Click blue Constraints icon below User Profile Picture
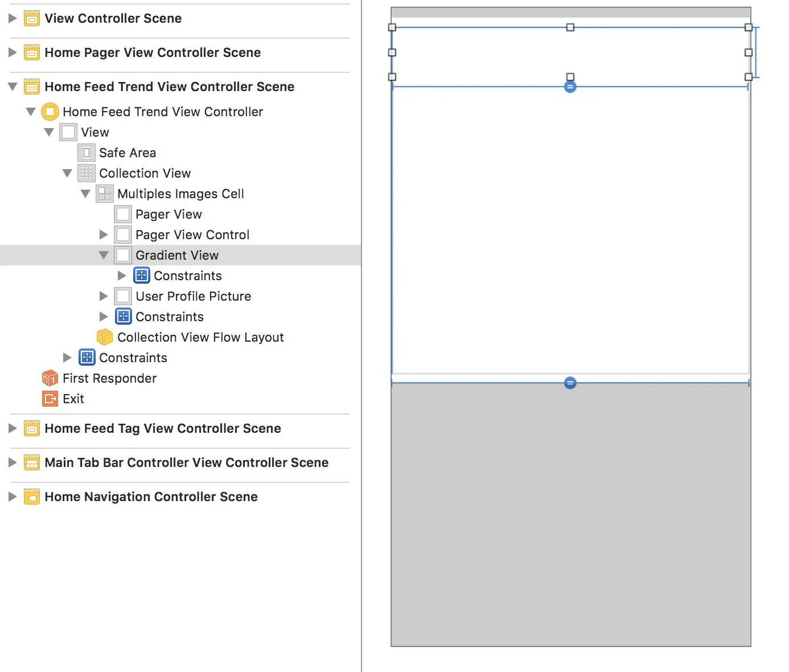 click(123, 317)
